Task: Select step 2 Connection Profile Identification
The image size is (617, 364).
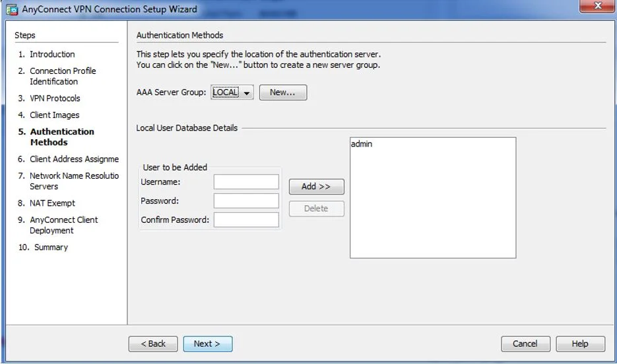Action: pyautogui.click(x=57, y=76)
